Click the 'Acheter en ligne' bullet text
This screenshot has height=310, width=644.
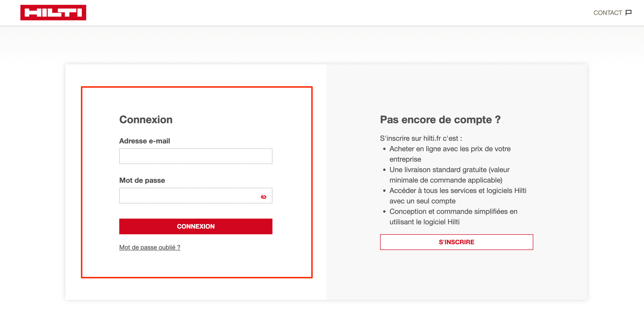[450, 154]
